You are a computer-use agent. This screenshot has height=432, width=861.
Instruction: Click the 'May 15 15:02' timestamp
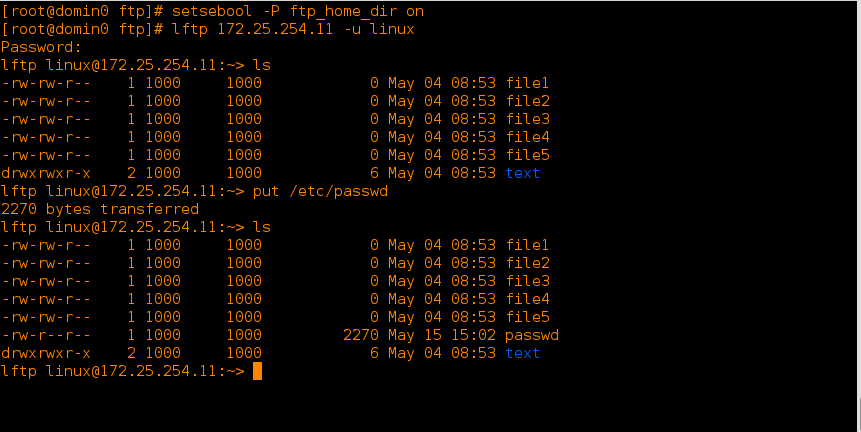tap(442, 335)
